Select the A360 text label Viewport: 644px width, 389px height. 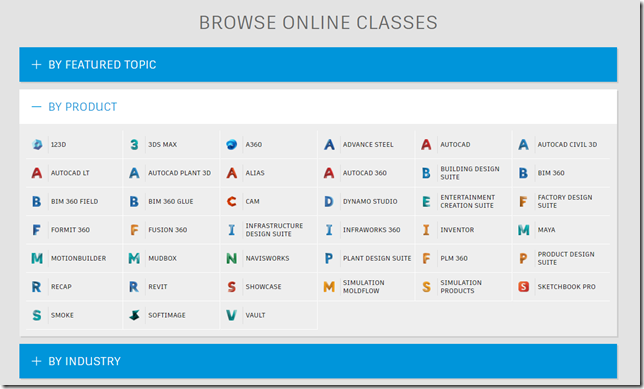click(x=254, y=145)
